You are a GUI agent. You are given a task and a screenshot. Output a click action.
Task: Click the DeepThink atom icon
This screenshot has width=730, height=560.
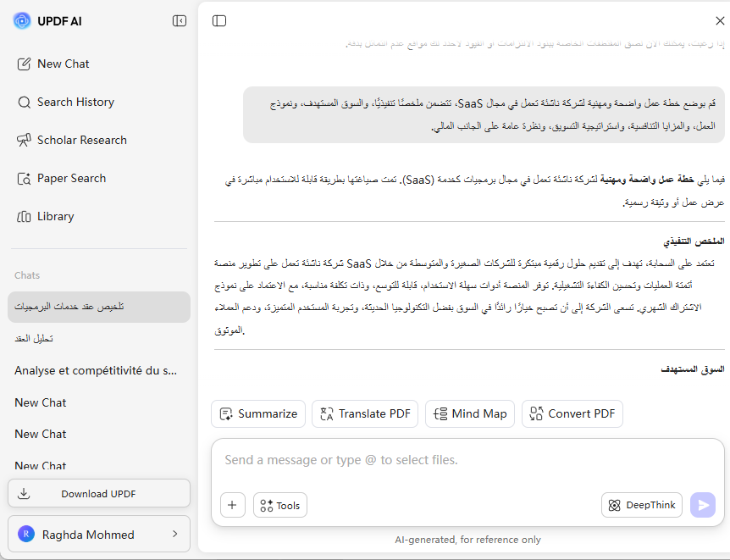pyautogui.click(x=615, y=505)
